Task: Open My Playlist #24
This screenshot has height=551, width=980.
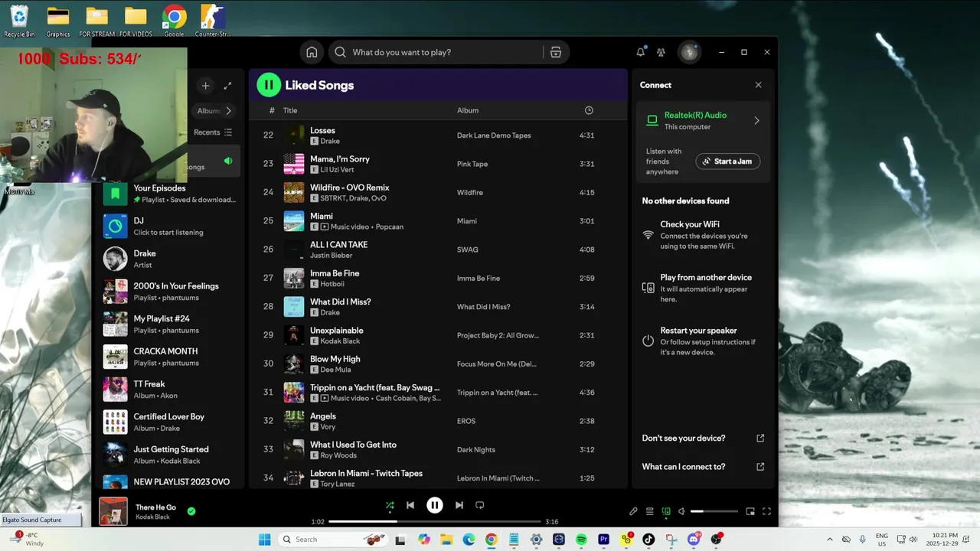Action: point(169,324)
